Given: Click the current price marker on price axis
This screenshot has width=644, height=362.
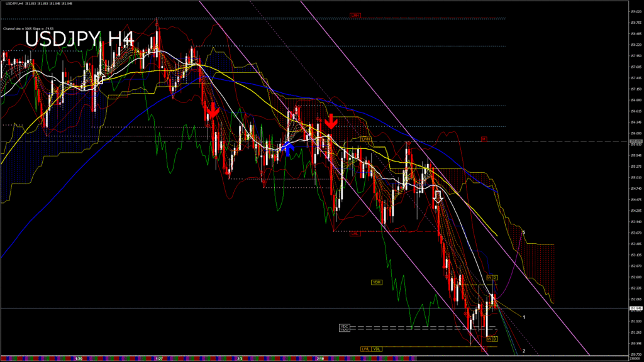Looking at the screenshot, I should point(635,309).
